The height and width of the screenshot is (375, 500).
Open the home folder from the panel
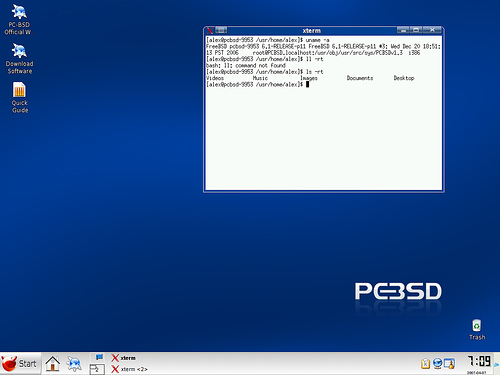coord(53,363)
